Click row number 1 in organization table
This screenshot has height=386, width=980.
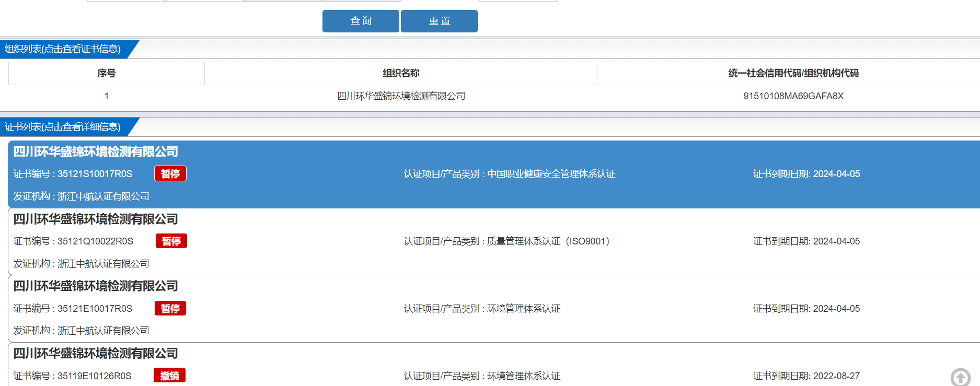click(107, 96)
